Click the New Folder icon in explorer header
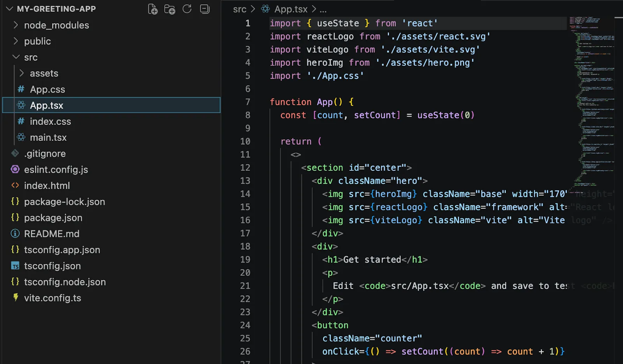 [x=170, y=9]
